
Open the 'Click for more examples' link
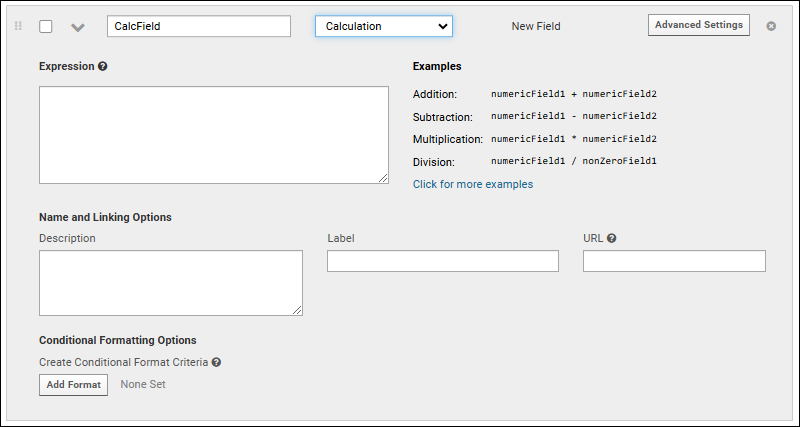(x=473, y=184)
